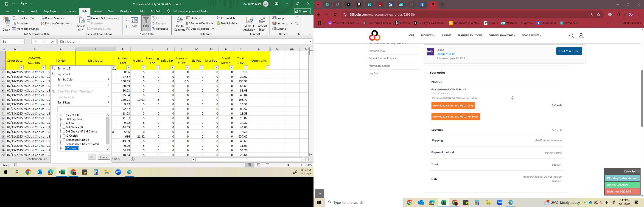Open FedEx tracking number 882840705134
Image resolution: width=644 pixels, height=207 pixels.
(x=445, y=54)
